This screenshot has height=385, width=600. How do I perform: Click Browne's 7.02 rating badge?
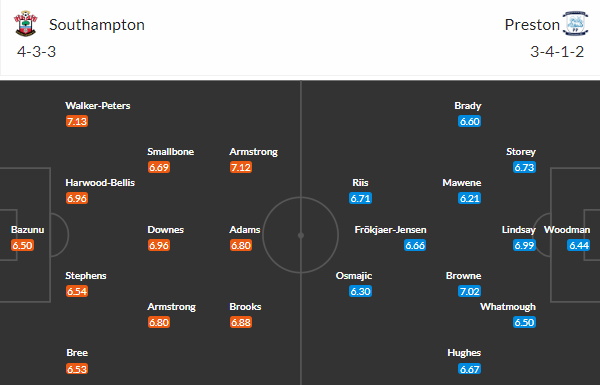pos(470,291)
